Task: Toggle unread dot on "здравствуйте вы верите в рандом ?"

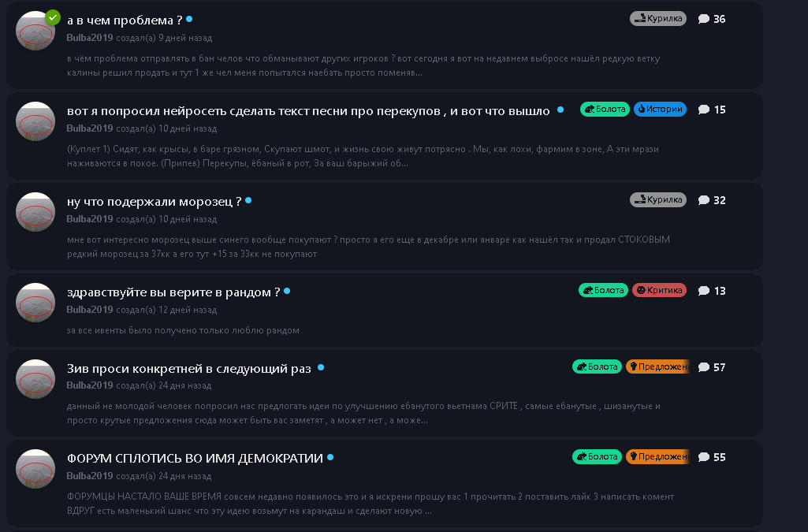Action: tap(287, 291)
